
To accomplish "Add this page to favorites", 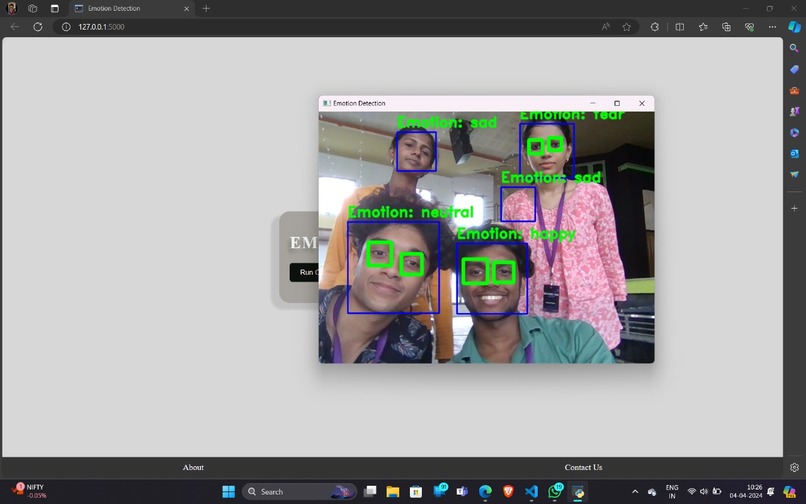I will click(x=626, y=27).
